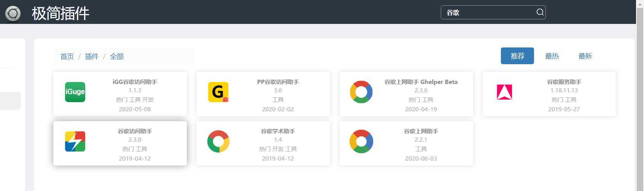
Task: Click date 2020-05-08 on iGG card
Action: [x=135, y=109]
